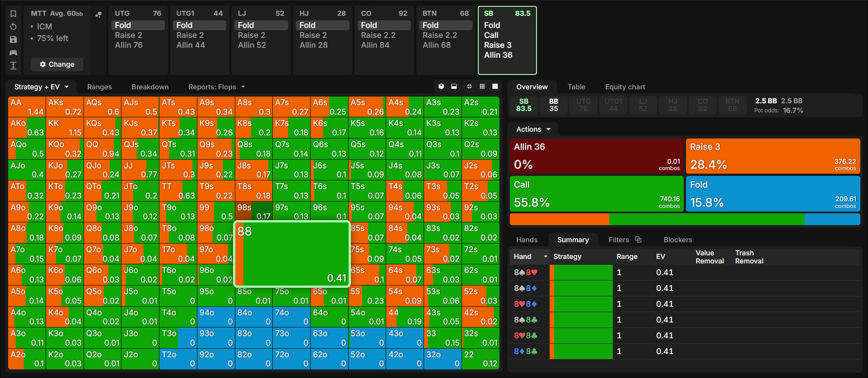Choose Raise 3 in the SB action box
Image resolution: width=868 pixels, height=378 pixels.
point(498,45)
